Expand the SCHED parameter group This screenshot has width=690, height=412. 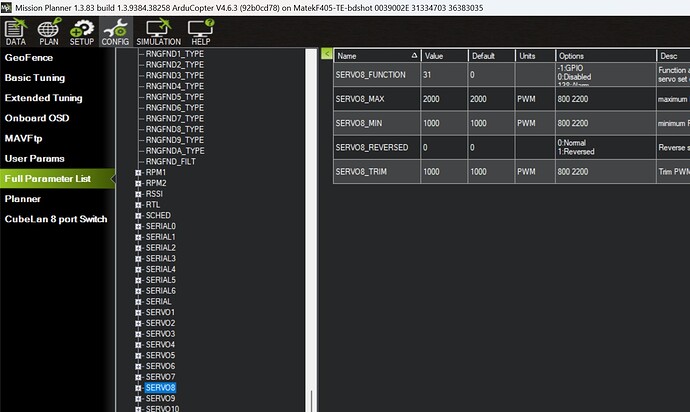[x=139, y=215]
